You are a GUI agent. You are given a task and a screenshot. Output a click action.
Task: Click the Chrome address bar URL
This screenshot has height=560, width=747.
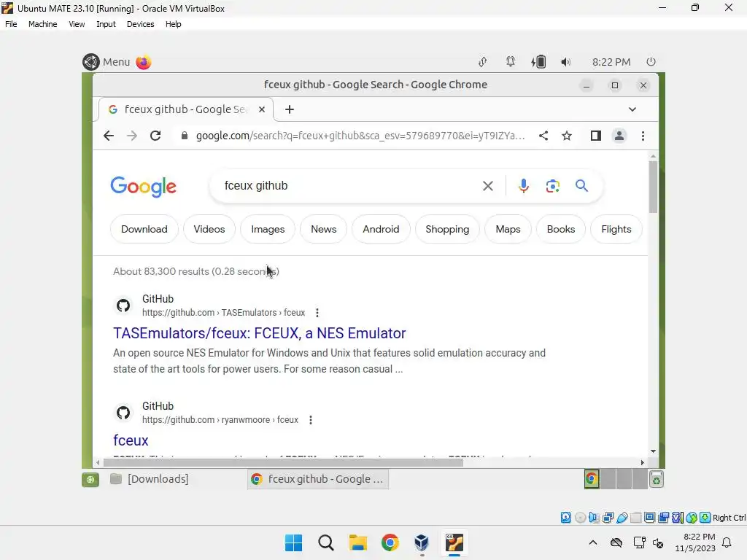tap(360, 136)
